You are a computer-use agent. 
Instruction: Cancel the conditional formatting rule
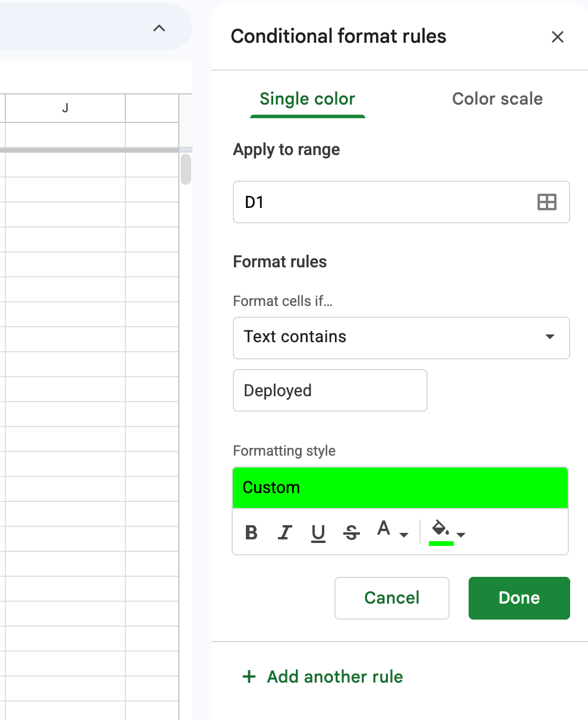point(391,598)
